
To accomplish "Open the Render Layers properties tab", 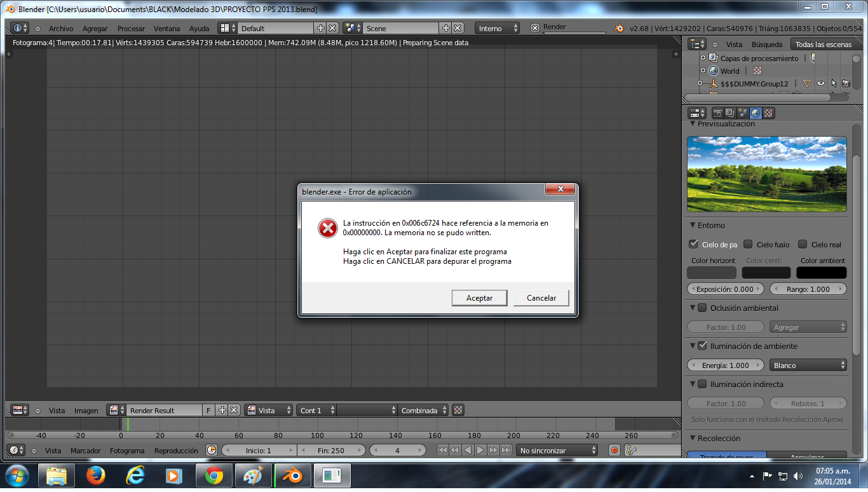I will [731, 113].
